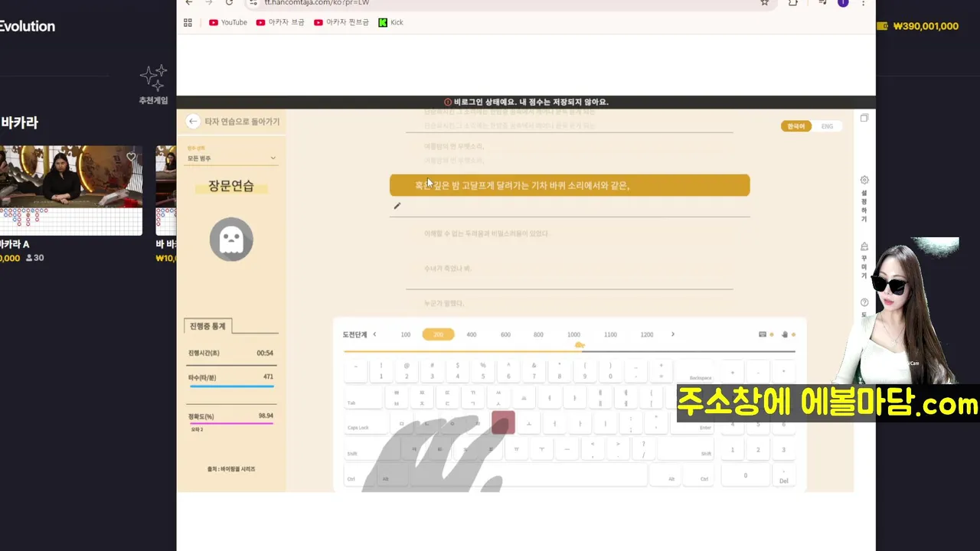The image size is (980, 551).
Task: Go back in the browser
Action: pyautogui.click(x=189, y=2)
